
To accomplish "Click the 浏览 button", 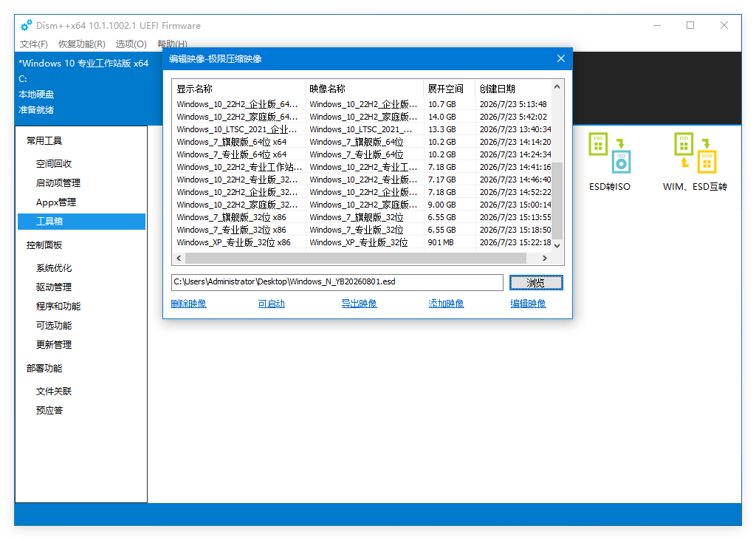I will click(x=536, y=283).
